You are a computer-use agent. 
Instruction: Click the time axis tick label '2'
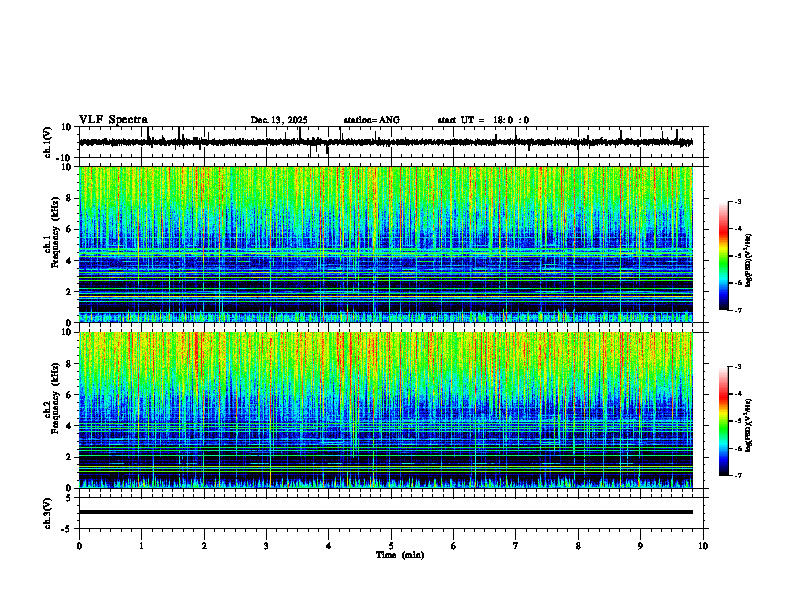click(x=204, y=546)
